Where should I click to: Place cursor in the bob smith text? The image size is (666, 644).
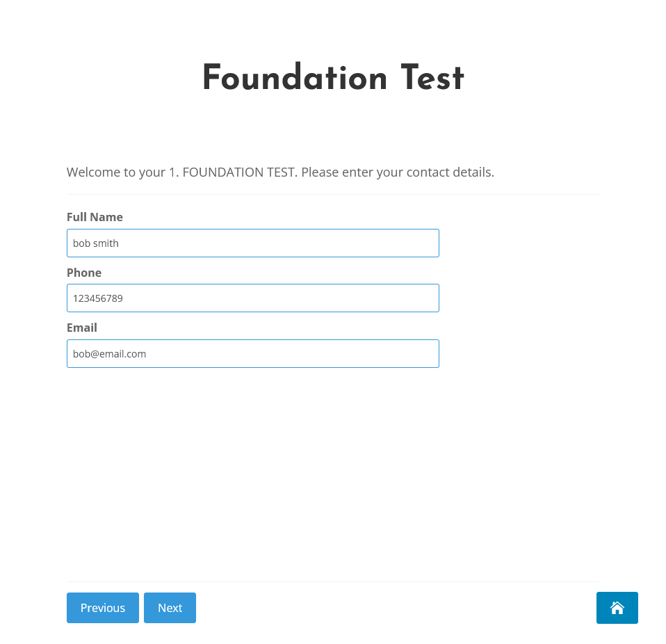[95, 243]
